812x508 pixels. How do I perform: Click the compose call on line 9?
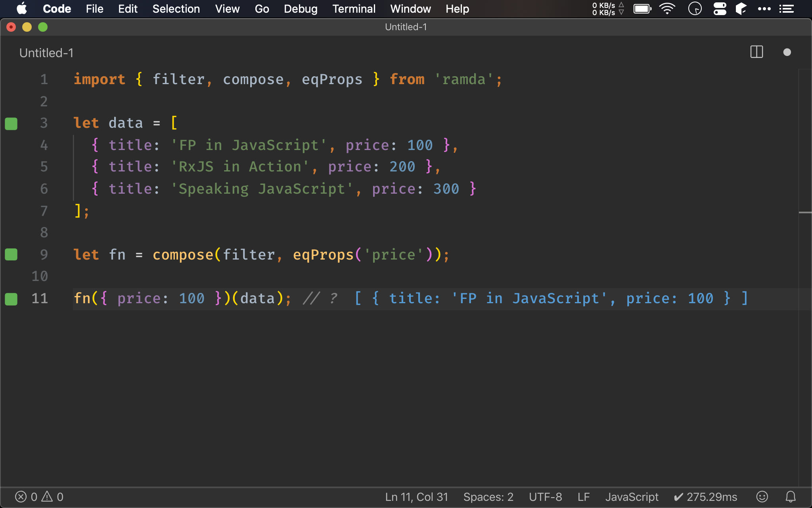[183, 255]
